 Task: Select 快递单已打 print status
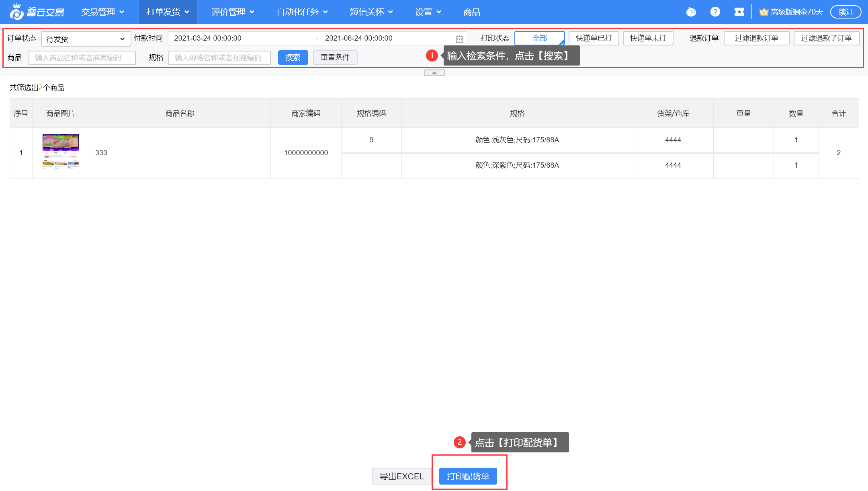pyautogui.click(x=594, y=38)
